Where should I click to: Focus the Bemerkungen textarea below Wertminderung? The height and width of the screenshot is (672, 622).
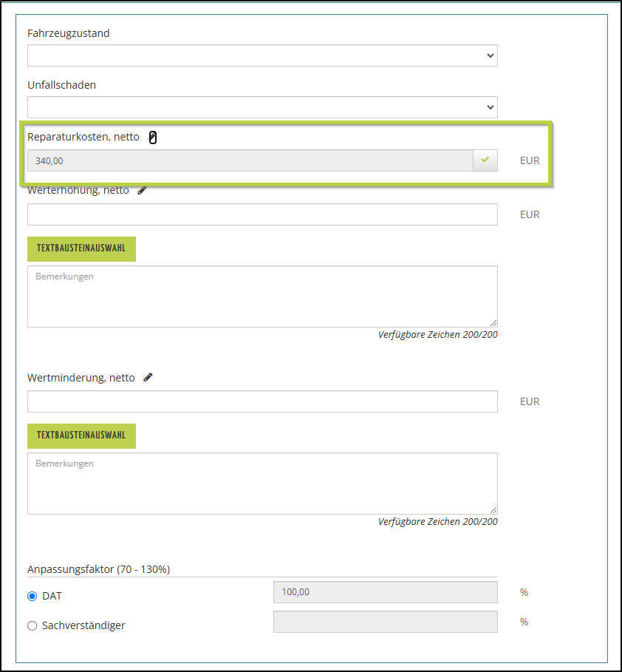tap(262, 483)
